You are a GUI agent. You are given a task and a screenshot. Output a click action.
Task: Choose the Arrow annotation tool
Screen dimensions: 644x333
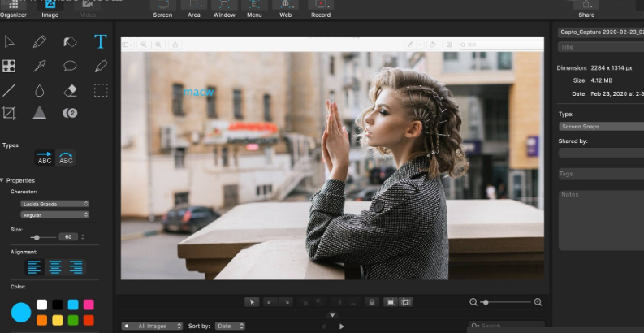39,66
